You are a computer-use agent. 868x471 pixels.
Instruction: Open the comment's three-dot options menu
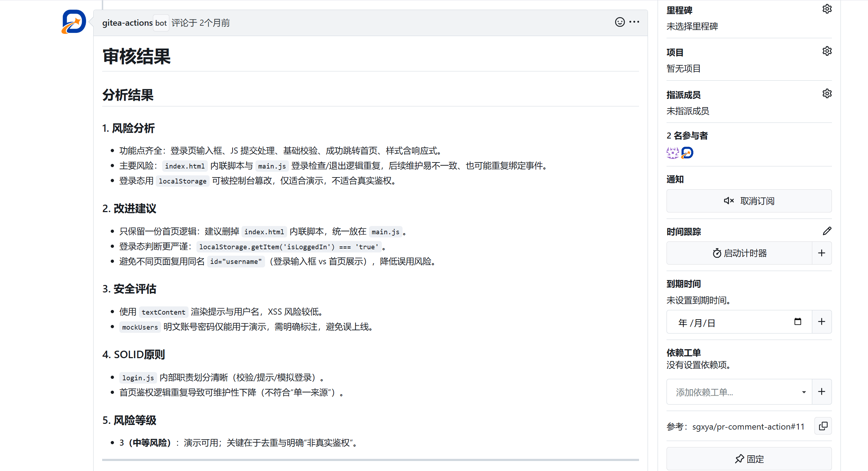click(x=634, y=22)
